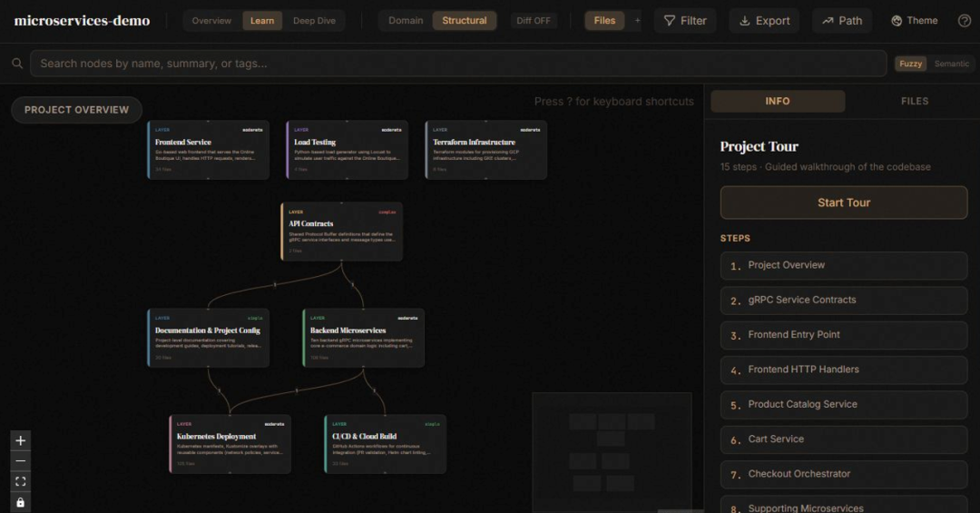Click the fit view icon
Screen dimensions: 980x513
[x=21, y=482]
